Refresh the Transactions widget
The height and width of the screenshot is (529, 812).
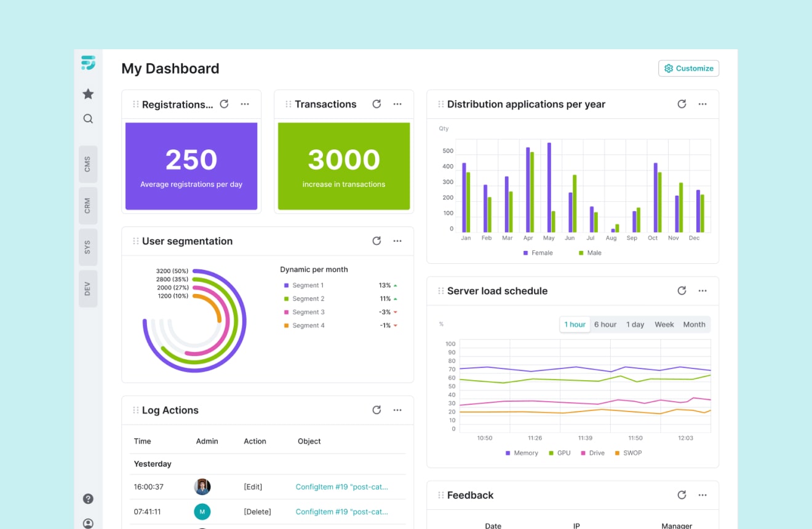376,104
